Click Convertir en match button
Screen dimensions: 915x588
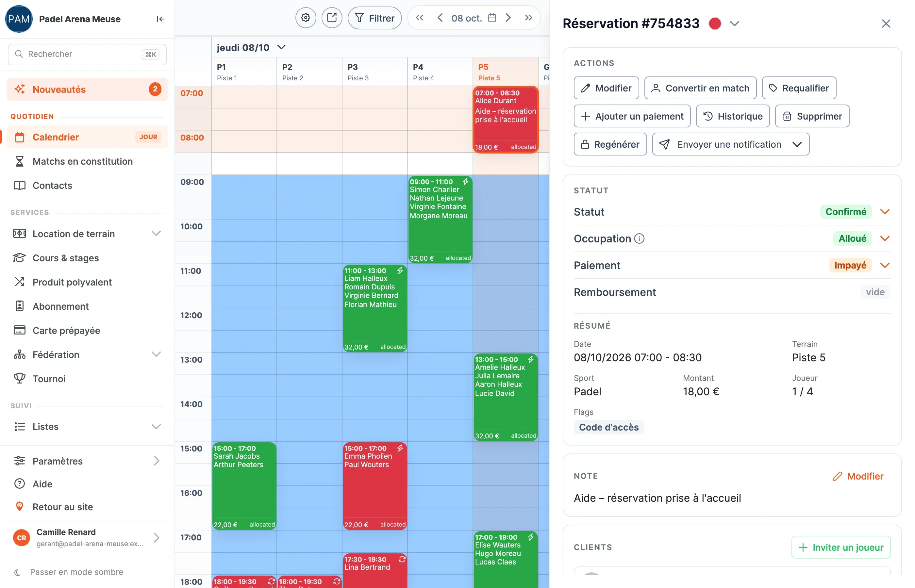pyautogui.click(x=700, y=88)
